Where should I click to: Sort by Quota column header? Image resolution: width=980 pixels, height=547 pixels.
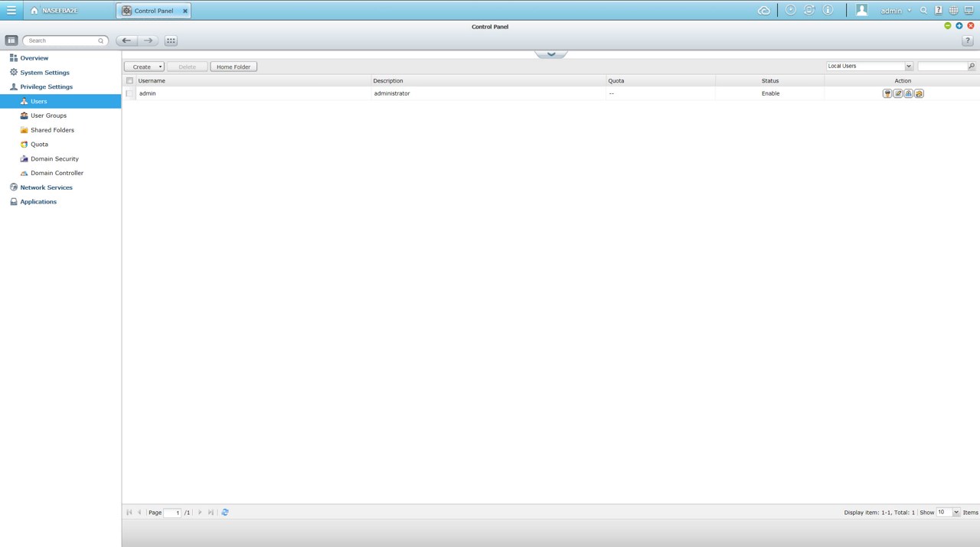pyautogui.click(x=661, y=80)
